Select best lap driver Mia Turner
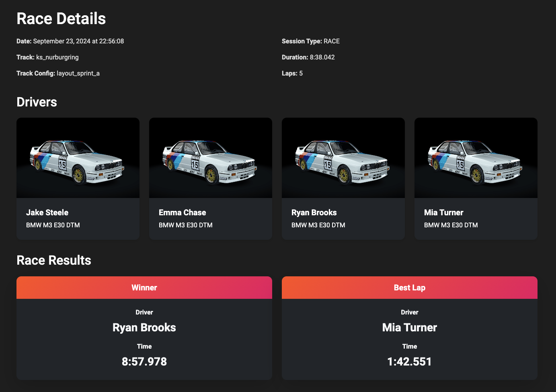556x392 pixels. (410, 328)
